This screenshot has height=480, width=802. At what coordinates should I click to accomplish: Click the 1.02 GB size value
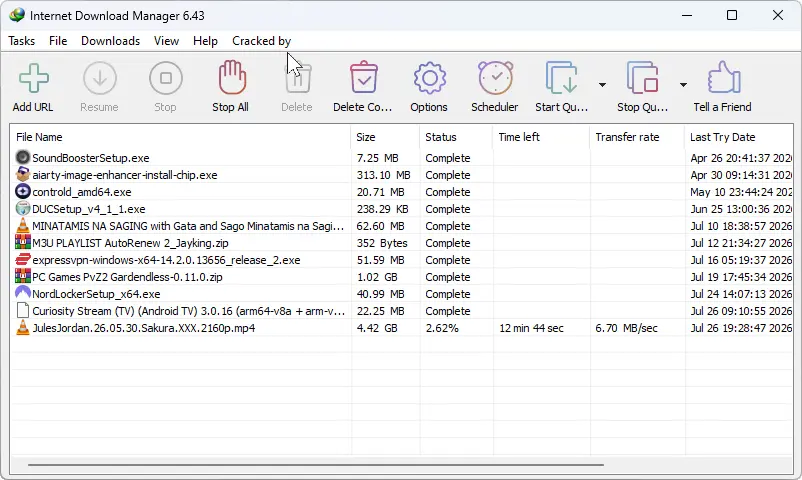pyautogui.click(x=377, y=277)
